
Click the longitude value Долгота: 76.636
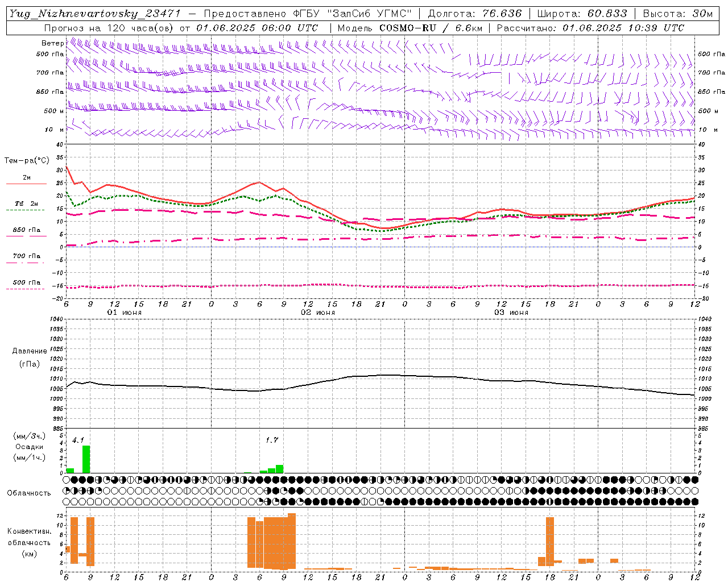pyautogui.click(x=474, y=14)
